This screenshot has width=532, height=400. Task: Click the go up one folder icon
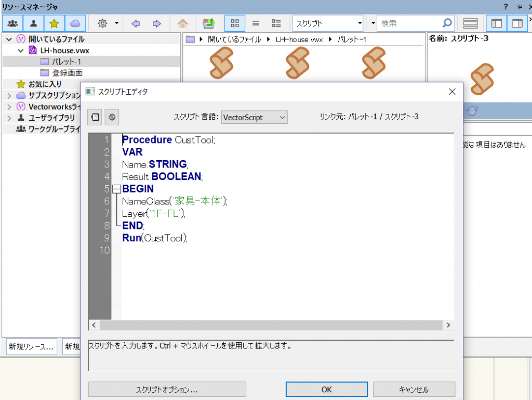coord(209,23)
